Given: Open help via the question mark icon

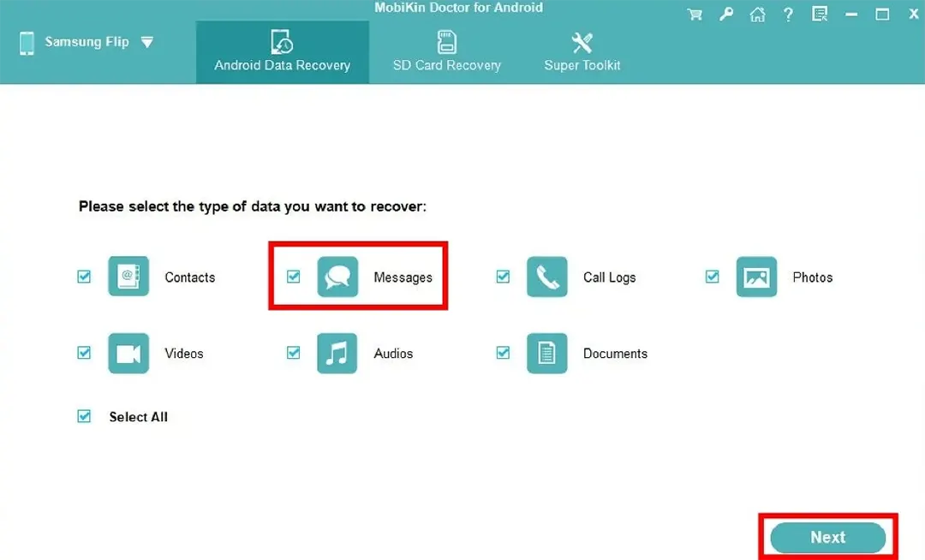Looking at the screenshot, I should coord(788,14).
